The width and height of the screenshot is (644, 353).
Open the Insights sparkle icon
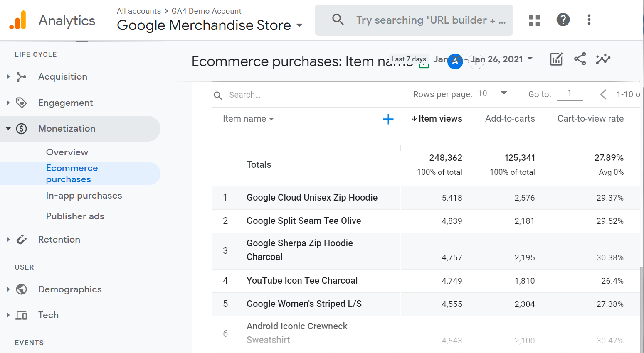click(x=603, y=59)
